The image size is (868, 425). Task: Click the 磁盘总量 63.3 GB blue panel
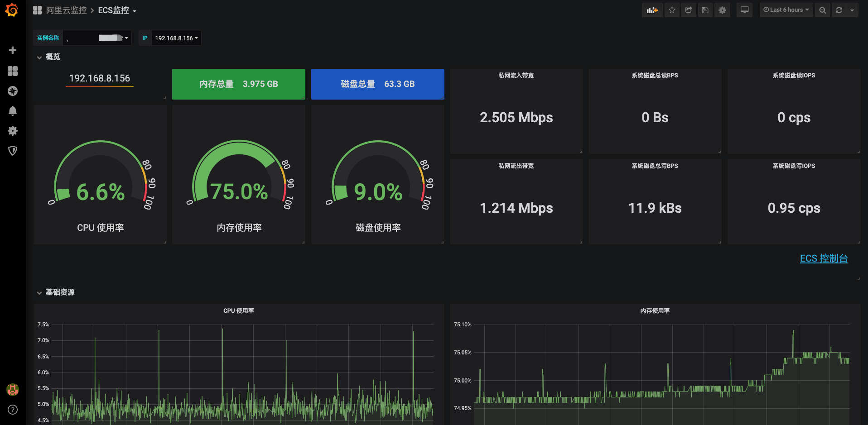coord(378,84)
